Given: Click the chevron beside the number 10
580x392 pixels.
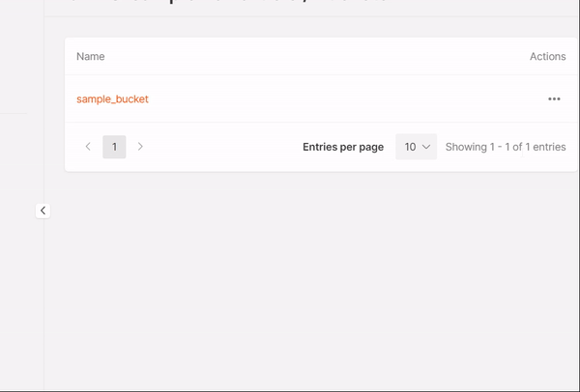Looking at the screenshot, I should 426,147.
